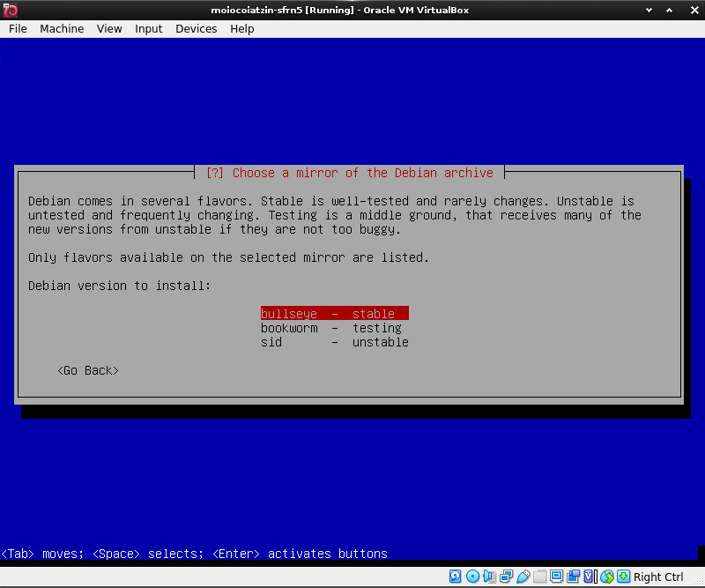Maximize the VirtualBox window
The image size is (705, 588).
click(x=670, y=10)
